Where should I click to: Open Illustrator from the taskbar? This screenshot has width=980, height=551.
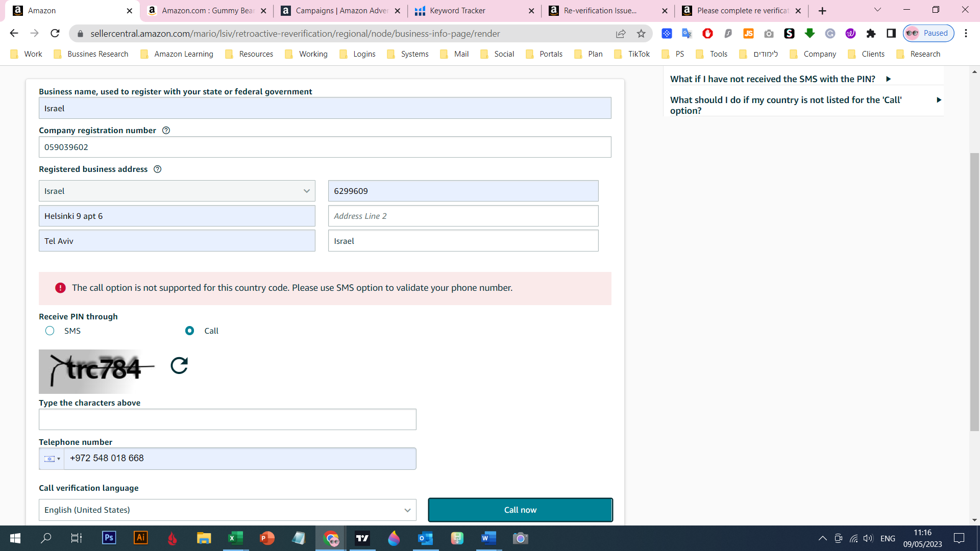(x=141, y=538)
